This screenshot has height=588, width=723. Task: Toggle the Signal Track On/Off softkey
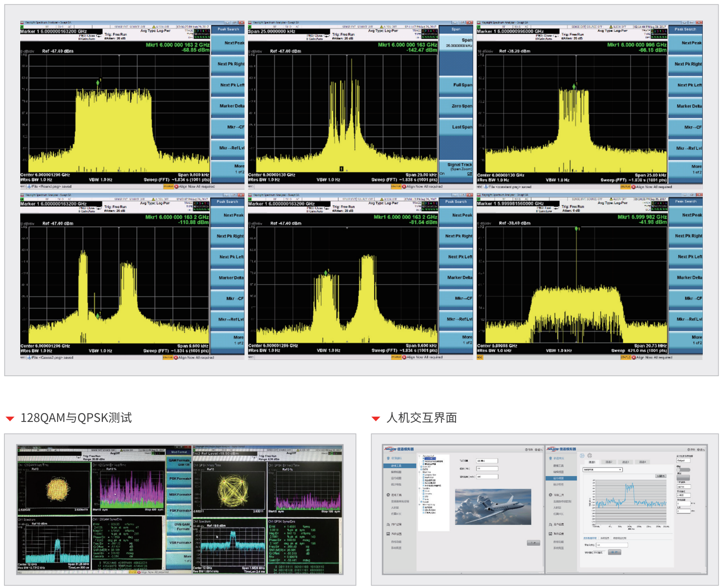click(x=456, y=169)
